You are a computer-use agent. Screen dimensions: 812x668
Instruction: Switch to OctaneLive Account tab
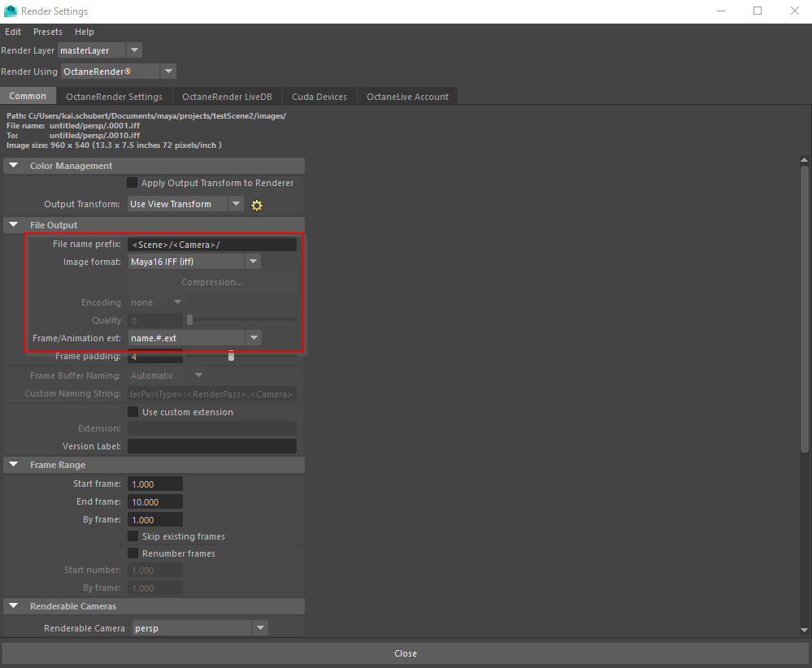point(407,97)
